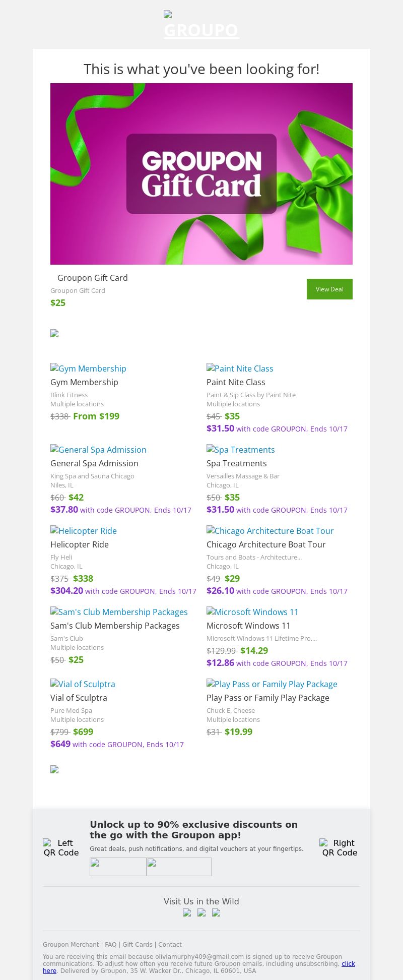Image resolution: width=403 pixels, height=980 pixels.
Task: View the Chicago Architecture Boat Tour image
Action: coord(270,531)
